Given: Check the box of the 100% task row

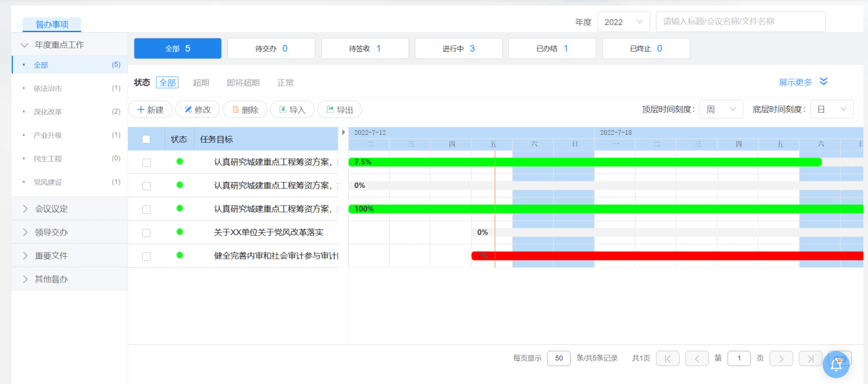Looking at the screenshot, I should tap(146, 210).
